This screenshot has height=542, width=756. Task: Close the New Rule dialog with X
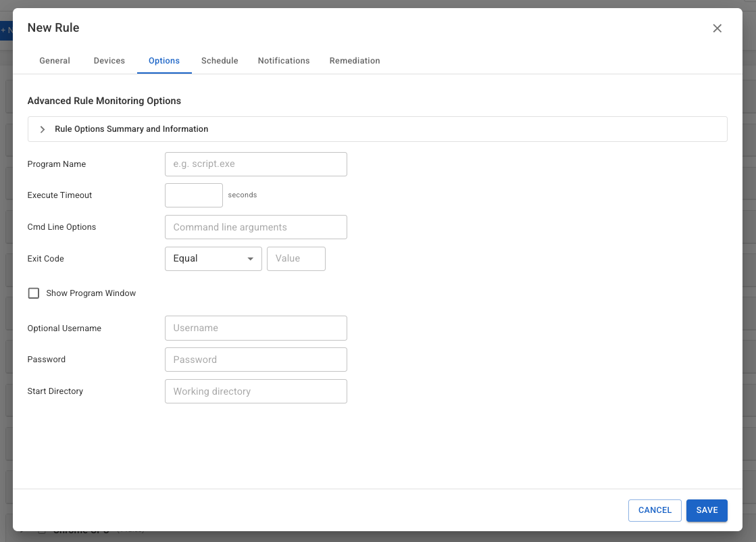(x=717, y=28)
